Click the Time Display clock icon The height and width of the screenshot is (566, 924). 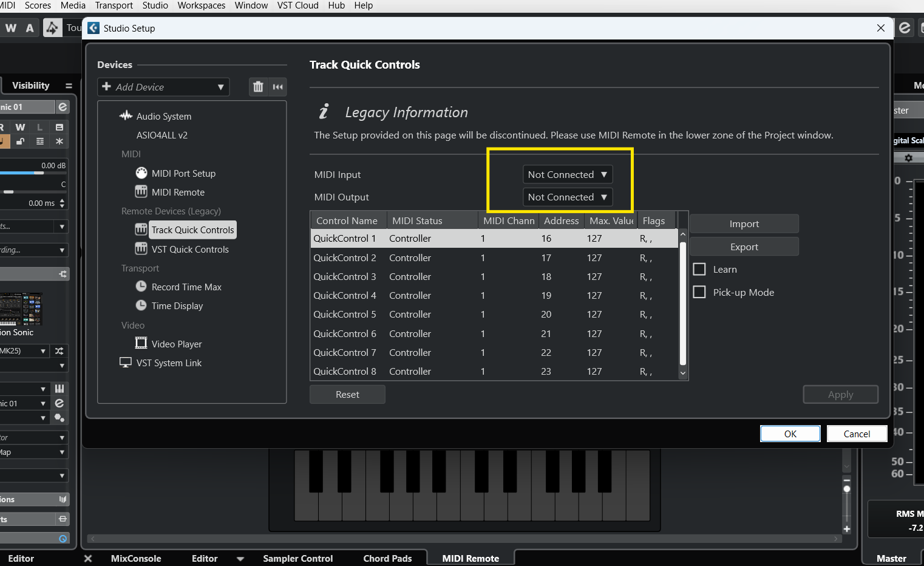pyautogui.click(x=141, y=305)
